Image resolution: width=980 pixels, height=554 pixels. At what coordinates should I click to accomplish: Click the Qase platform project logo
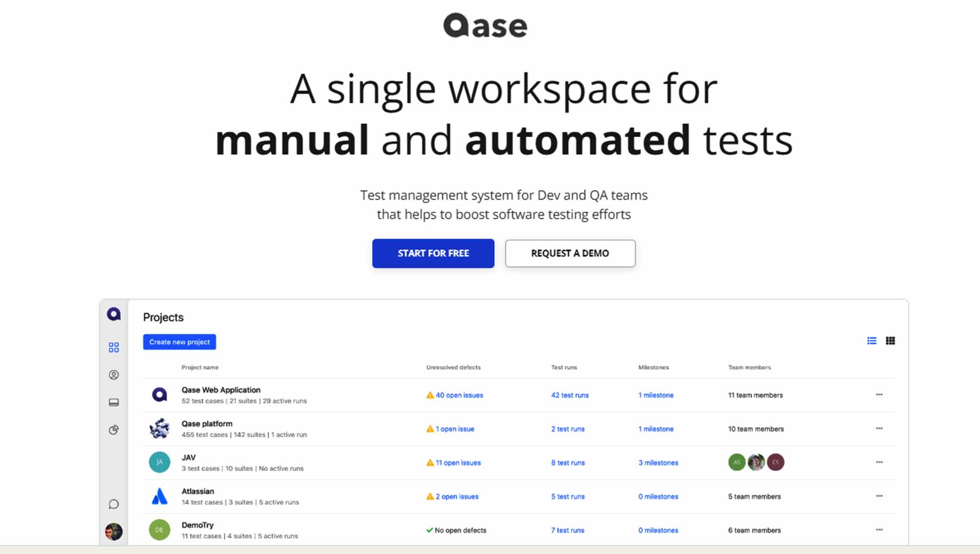click(160, 428)
